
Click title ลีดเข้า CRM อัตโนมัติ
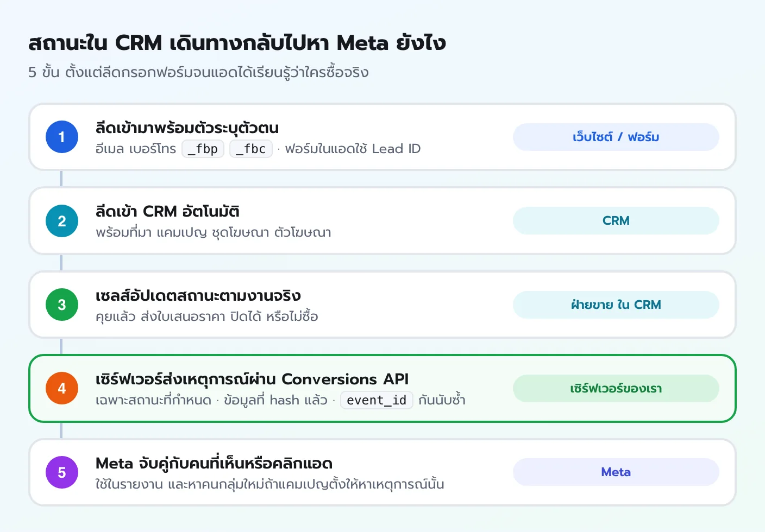click(x=167, y=211)
